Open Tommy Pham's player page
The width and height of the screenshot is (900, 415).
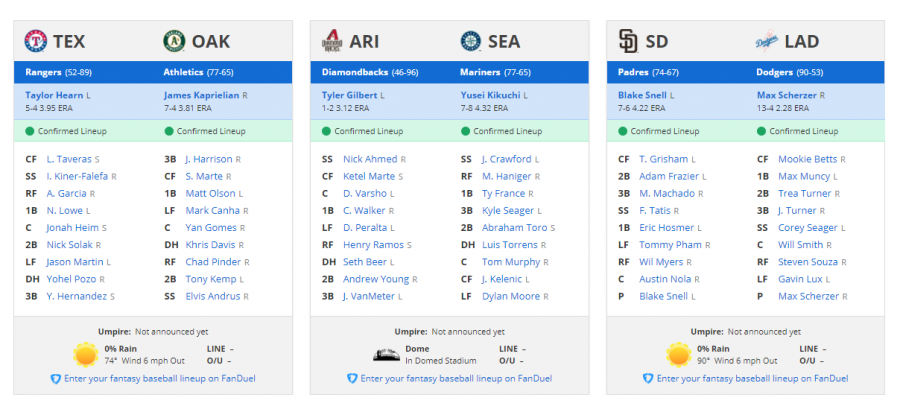(670, 245)
